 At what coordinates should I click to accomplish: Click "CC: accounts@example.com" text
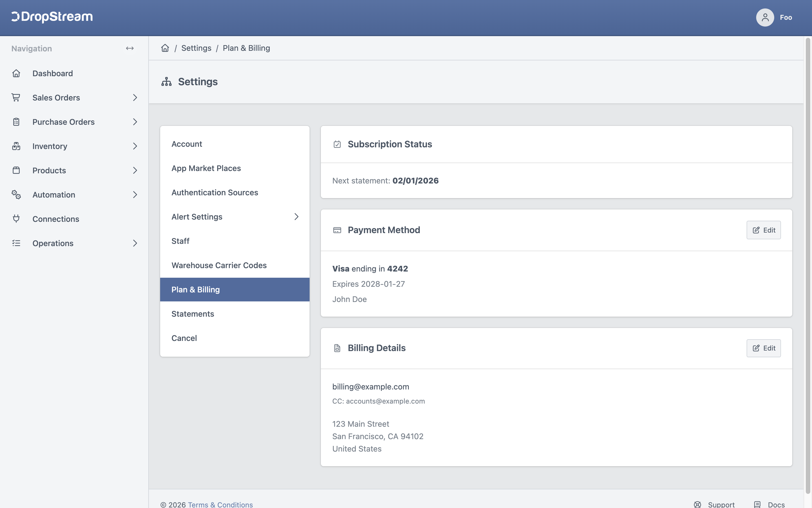(378, 401)
